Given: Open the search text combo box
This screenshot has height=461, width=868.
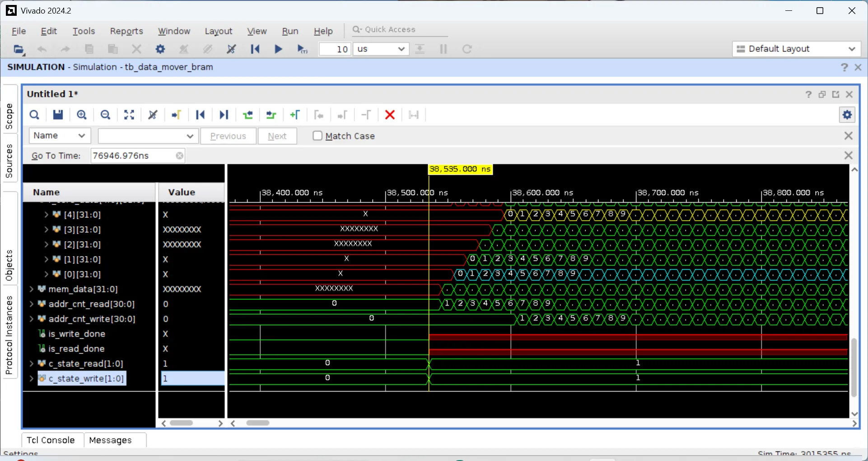Looking at the screenshot, I should coord(148,136).
